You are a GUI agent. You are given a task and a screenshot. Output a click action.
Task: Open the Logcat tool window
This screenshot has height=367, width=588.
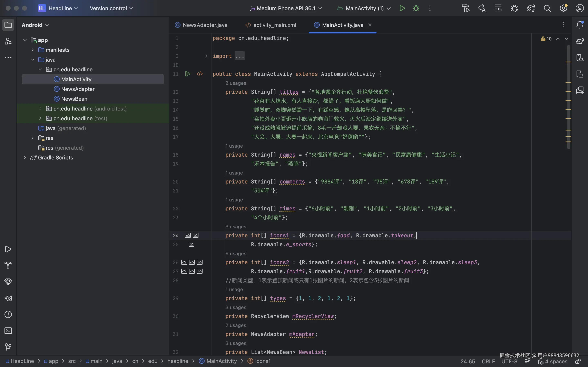8,298
